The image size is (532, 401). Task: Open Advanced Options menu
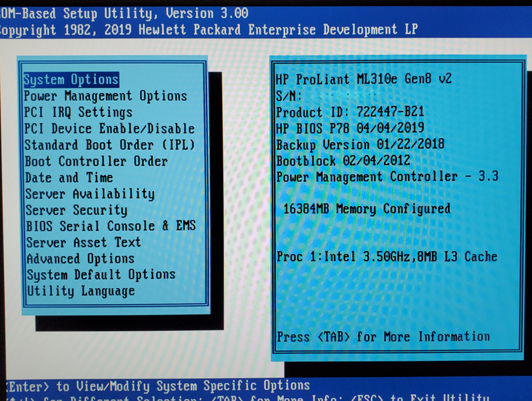[81, 258]
